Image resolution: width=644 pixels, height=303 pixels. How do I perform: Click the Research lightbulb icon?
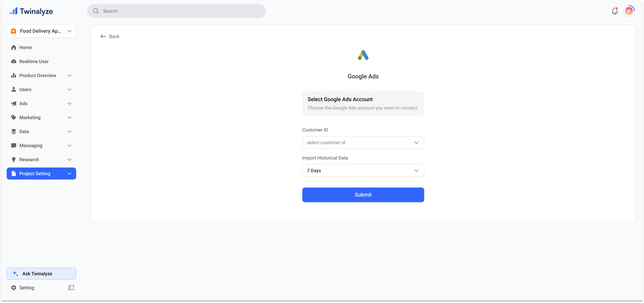(14, 160)
